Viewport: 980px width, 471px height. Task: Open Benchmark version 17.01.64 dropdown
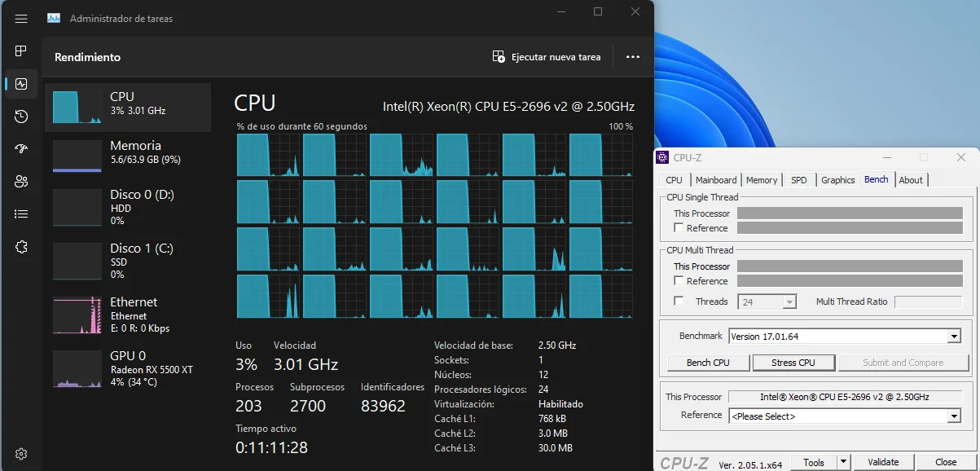845,337
